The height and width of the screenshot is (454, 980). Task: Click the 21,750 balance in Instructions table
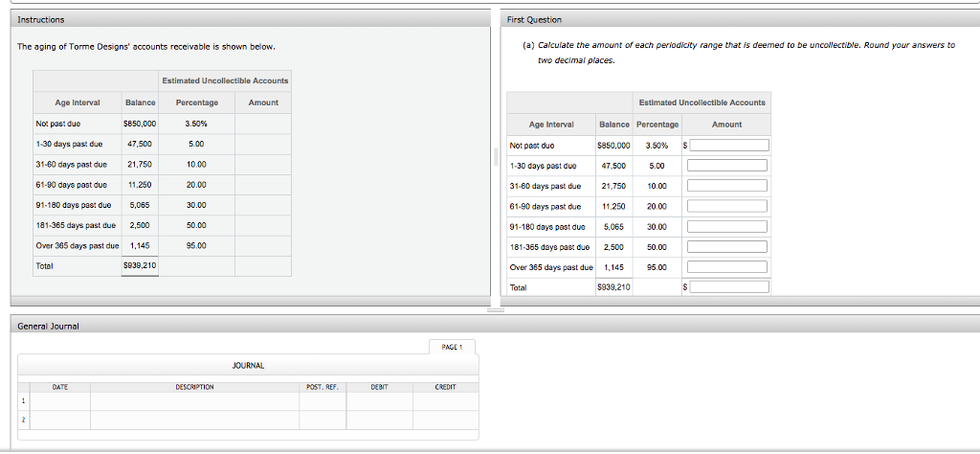(140, 165)
